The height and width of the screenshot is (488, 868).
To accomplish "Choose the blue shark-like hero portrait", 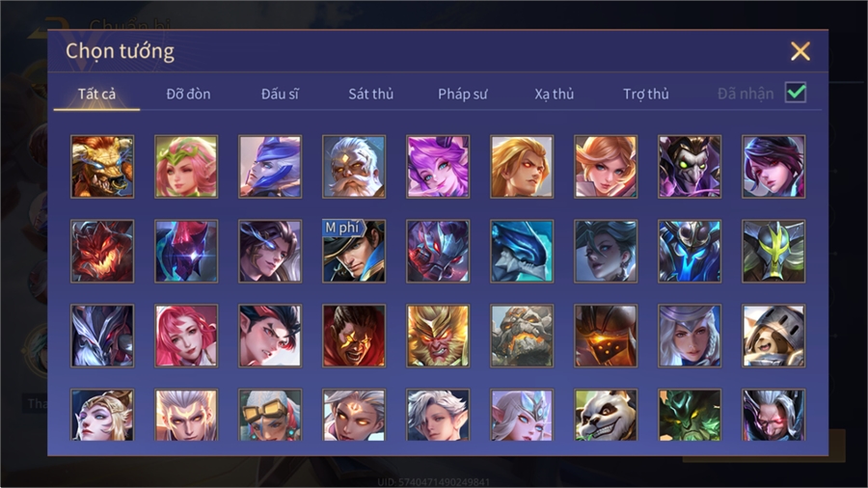I will pyautogui.click(x=522, y=251).
